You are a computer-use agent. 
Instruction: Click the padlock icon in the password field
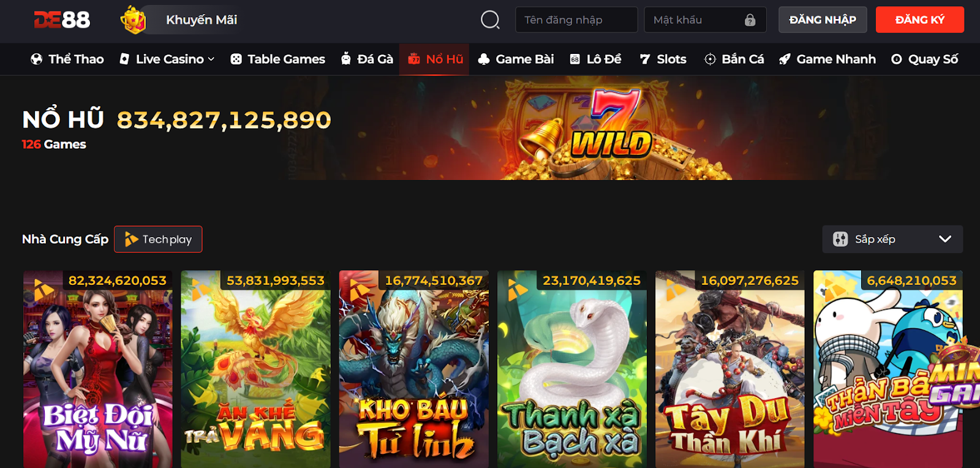750,20
